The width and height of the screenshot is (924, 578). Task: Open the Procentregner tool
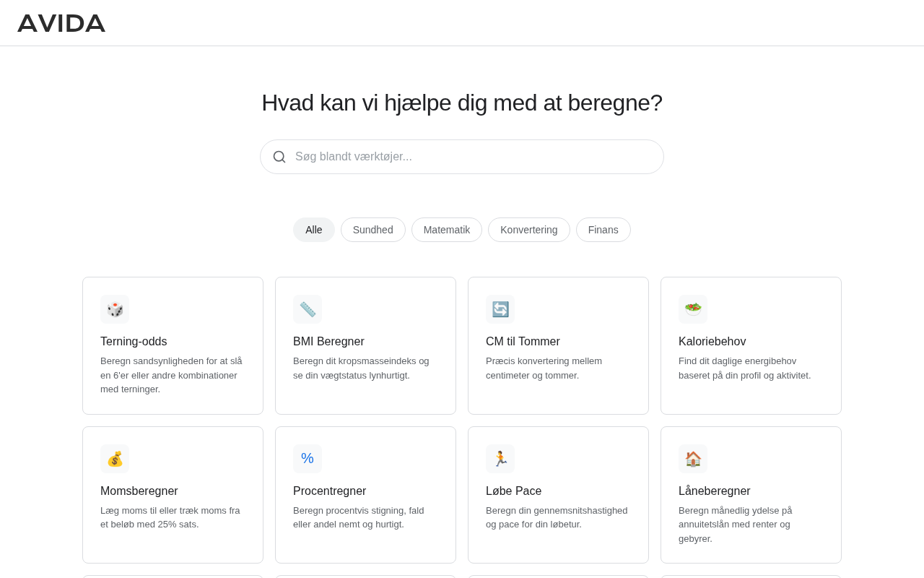pyautogui.click(x=365, y=495)
